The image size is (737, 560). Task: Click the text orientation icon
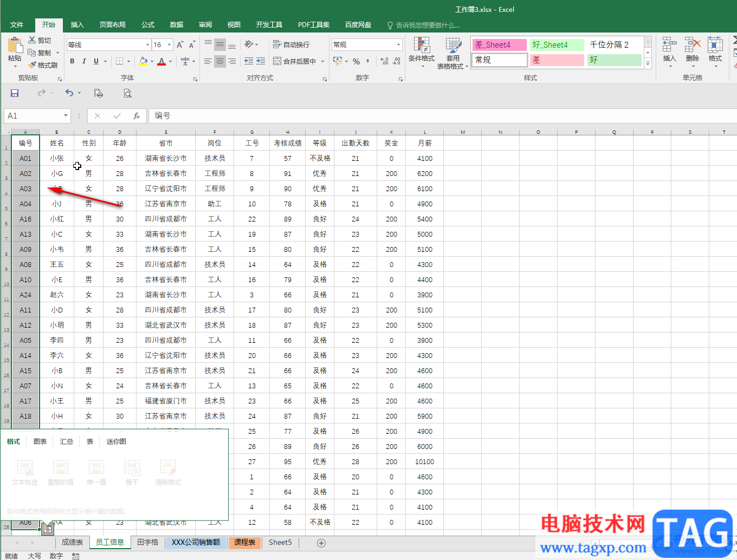click(249, 44)
